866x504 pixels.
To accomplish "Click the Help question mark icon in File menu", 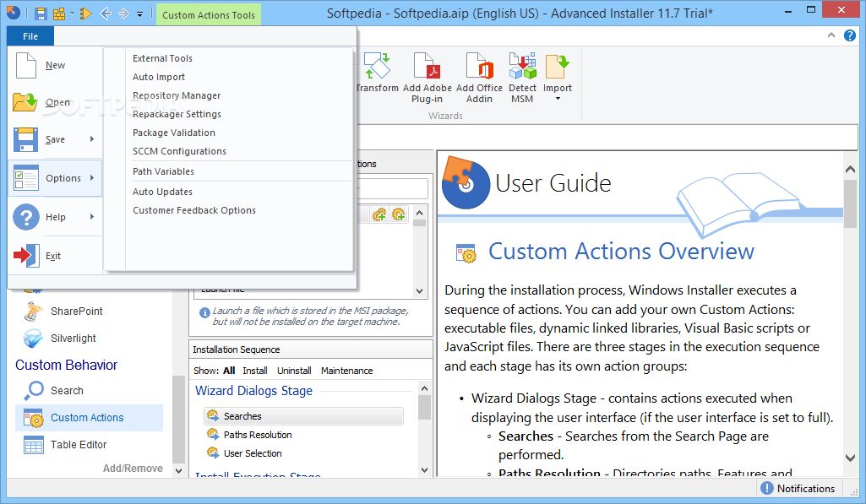I will coord(26,217).
